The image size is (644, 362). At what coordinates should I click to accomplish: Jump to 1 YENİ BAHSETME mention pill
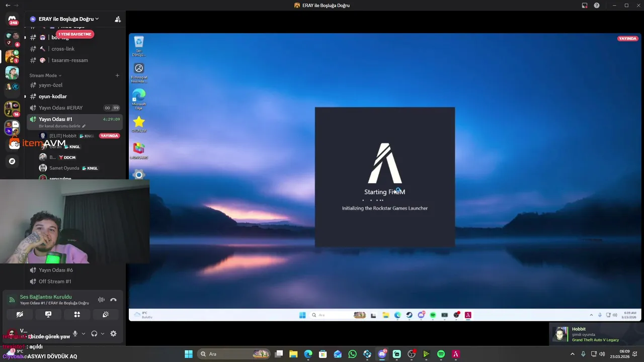coord(75,34)
